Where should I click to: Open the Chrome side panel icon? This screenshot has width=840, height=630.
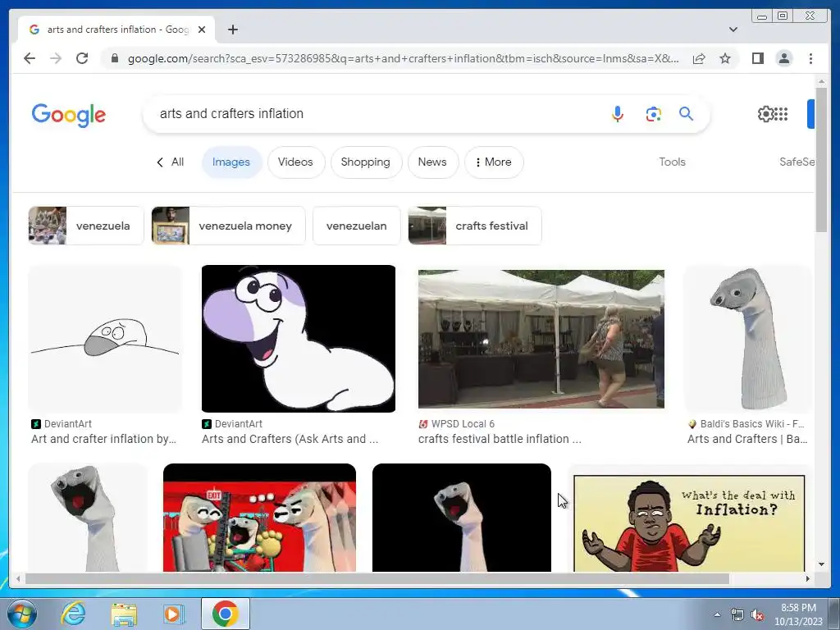(x=757, y=58)
